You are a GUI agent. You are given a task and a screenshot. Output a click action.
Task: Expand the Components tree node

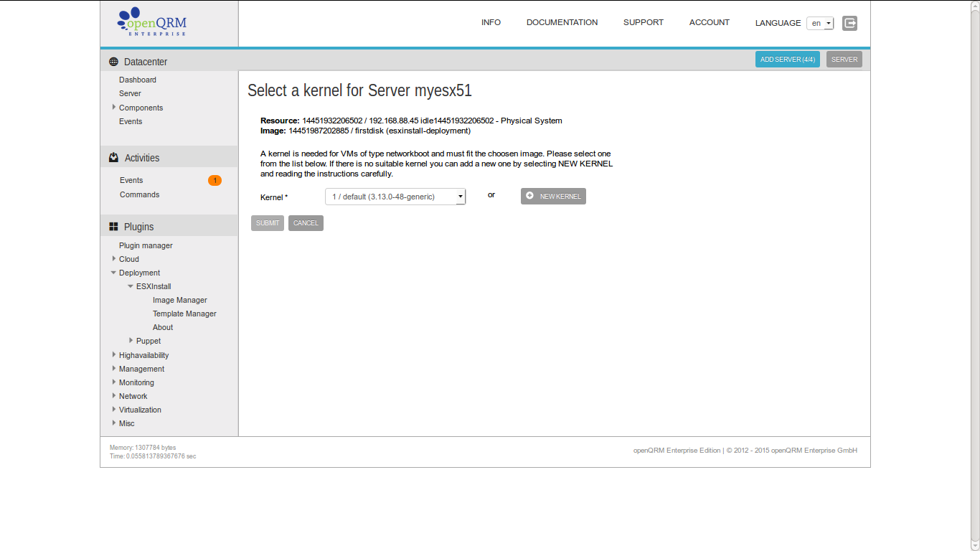point(113,107)
